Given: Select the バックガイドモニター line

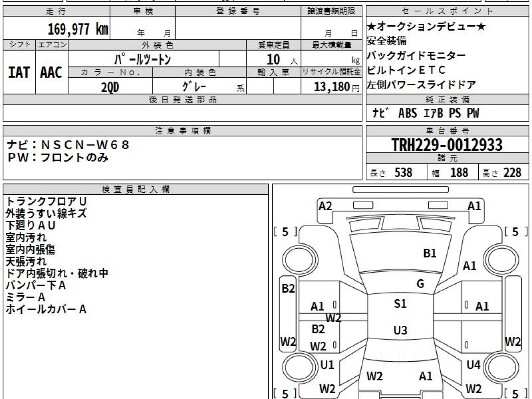Looking at the screenshot, I should point(416,55).
